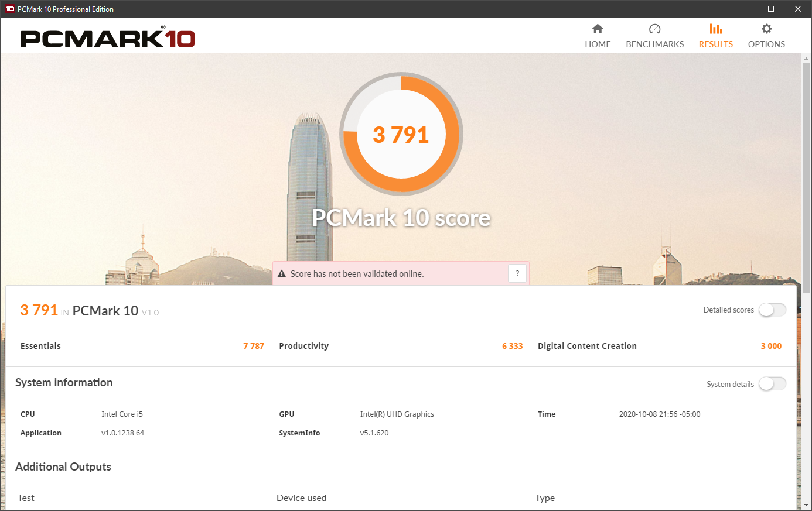Viewport: 812px width, 511px height.
Task: Click the Results bar chart icon
Action: 716,29
